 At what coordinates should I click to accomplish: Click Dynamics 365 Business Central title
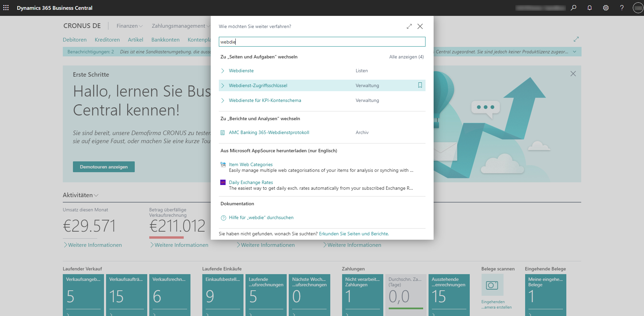click(x=55, y=8)
